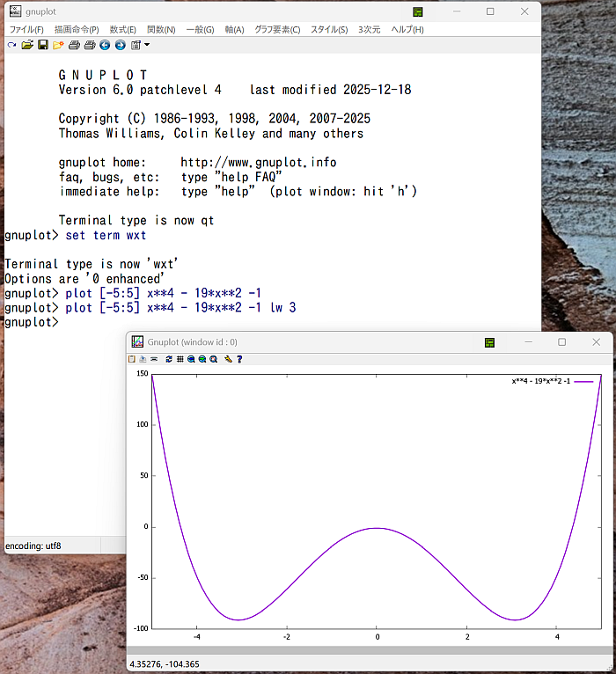Viewport: 616px width, 674px height.
Task: Replot the graph in plot window toolbar
Action: (x=169, y=359)
